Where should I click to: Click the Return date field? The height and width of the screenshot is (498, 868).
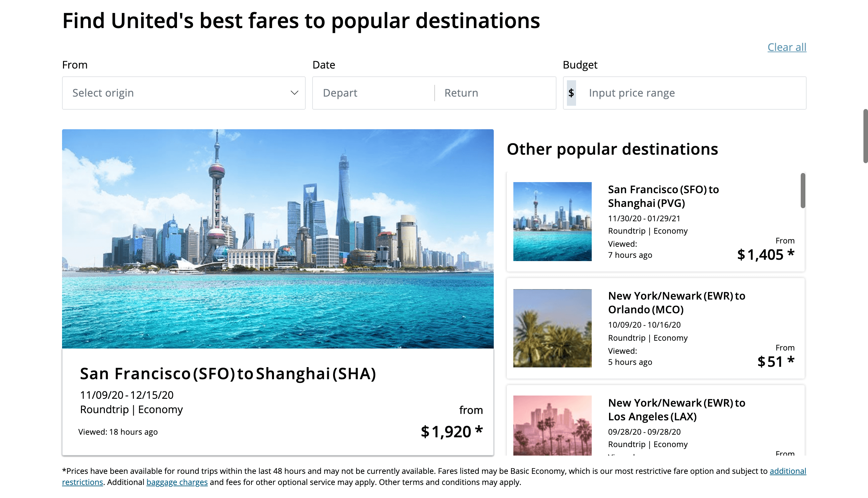tap(495, 93)
